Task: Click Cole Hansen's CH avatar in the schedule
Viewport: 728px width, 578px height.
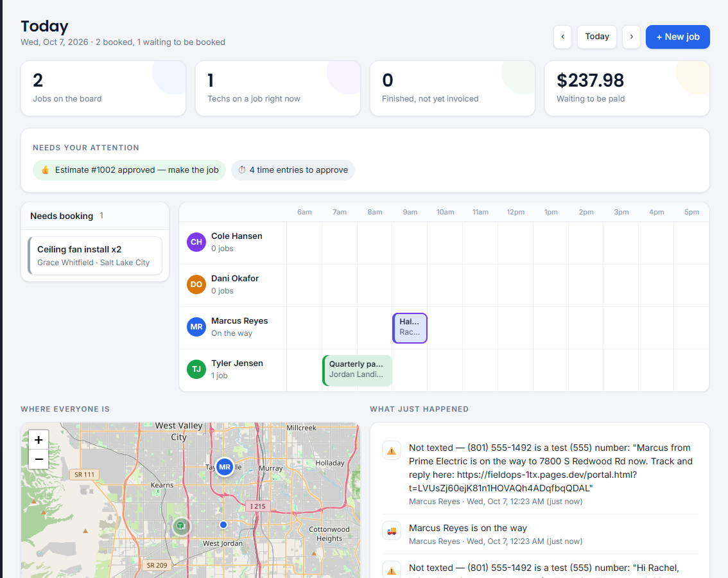Action: click(x=196, y=242)
